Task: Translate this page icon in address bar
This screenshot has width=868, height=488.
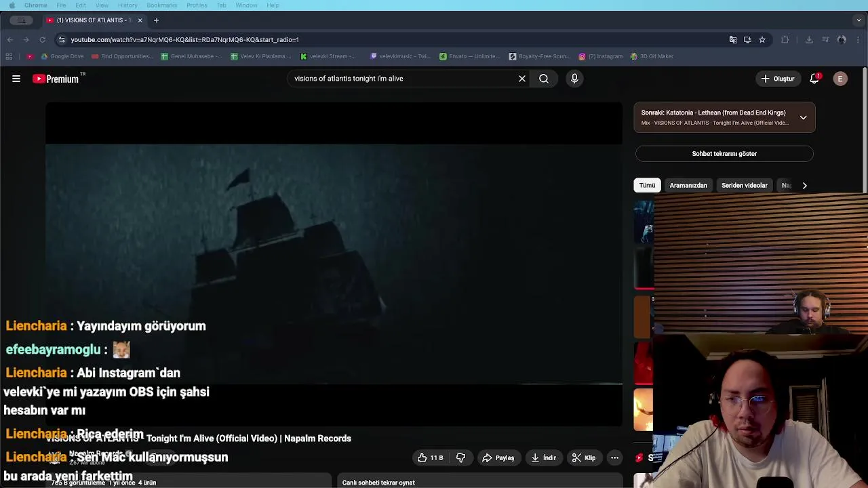Action: pos(733,39)
